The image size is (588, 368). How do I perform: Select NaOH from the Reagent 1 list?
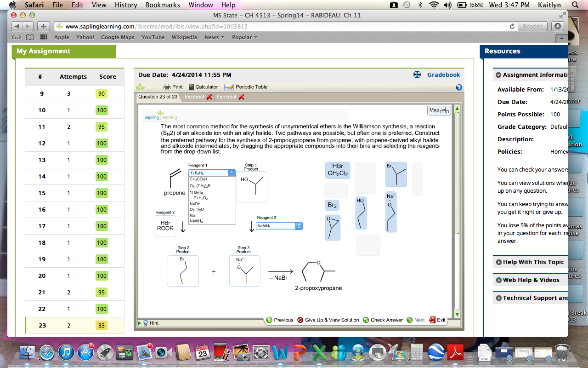tap(195, 203)
